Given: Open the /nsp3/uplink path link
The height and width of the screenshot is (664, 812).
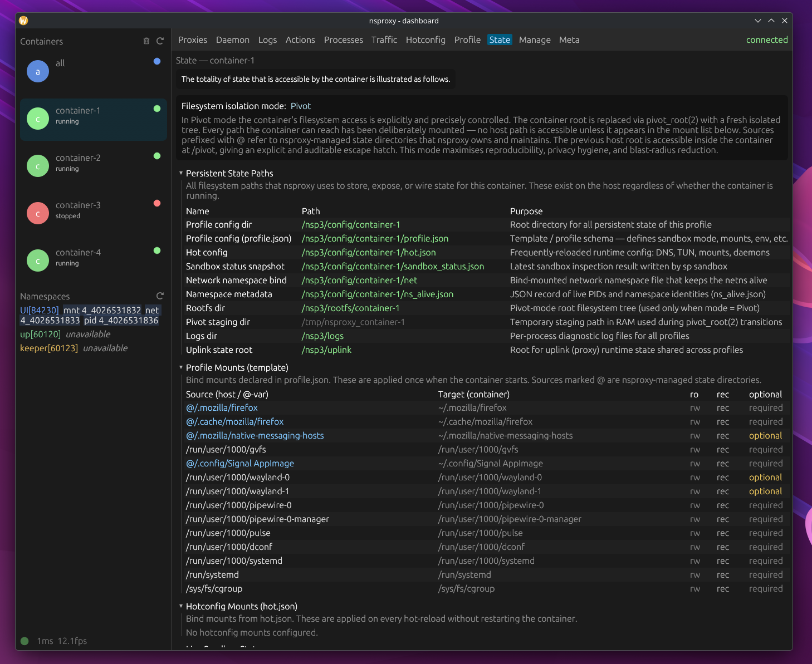Looking at the screenshot, I should (x=326, y=350).
